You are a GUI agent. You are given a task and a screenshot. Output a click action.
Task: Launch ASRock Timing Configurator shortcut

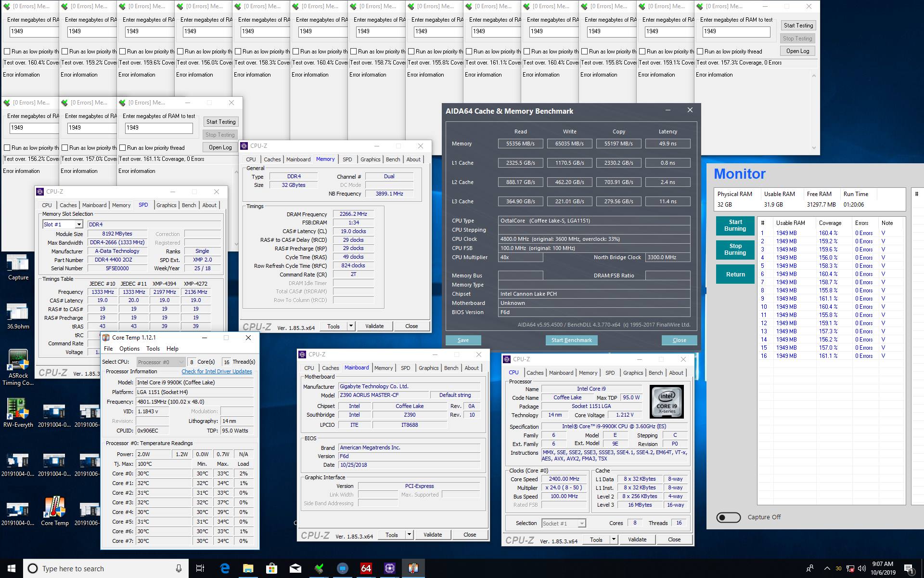click(x=18, y=368)
